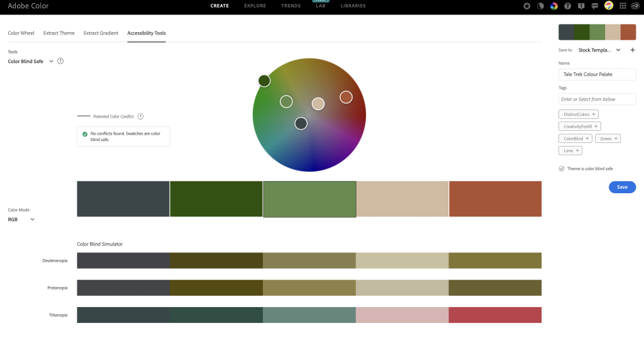Expand the Save to library dropdown
The width and height of the screenshot is (644, 360).
point(618,50)
